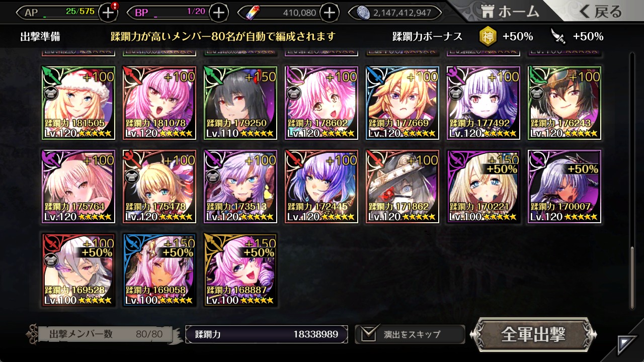
Task: Add crystals with the plus next to 410,080
Action: coord(329,13)
